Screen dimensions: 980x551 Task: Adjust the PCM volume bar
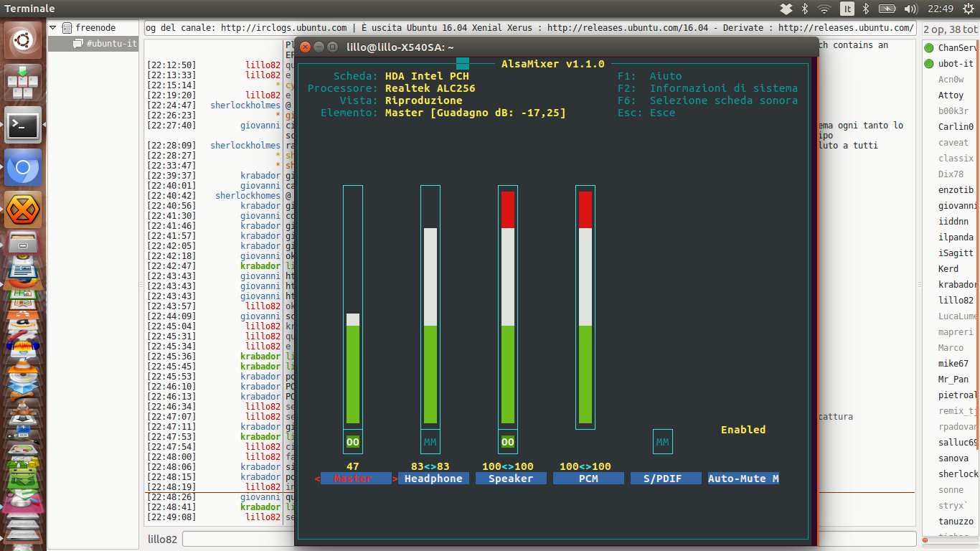tap(585, 307)
